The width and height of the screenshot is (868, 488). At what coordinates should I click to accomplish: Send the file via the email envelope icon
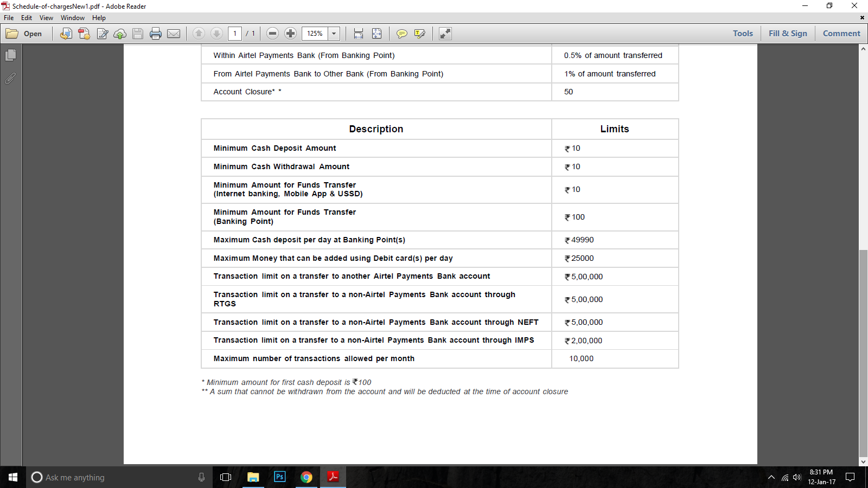pos(174,34)
